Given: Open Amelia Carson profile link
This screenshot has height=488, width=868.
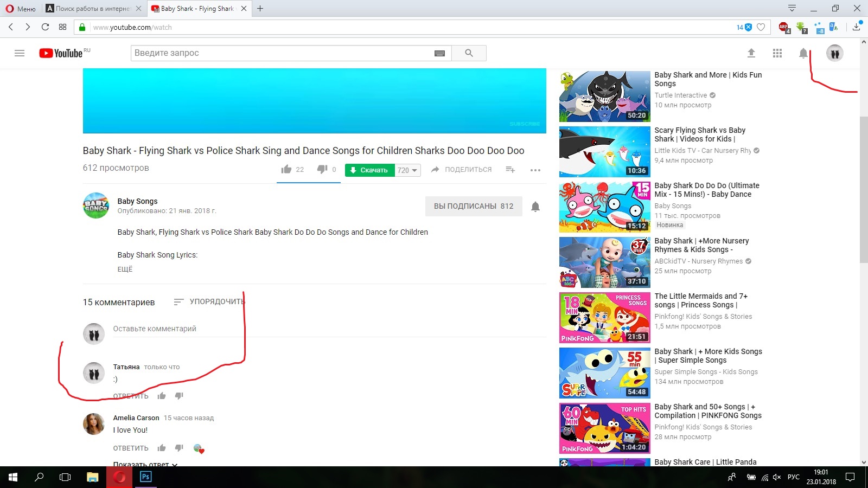Looking at the screenshot, I should point(136,418).
